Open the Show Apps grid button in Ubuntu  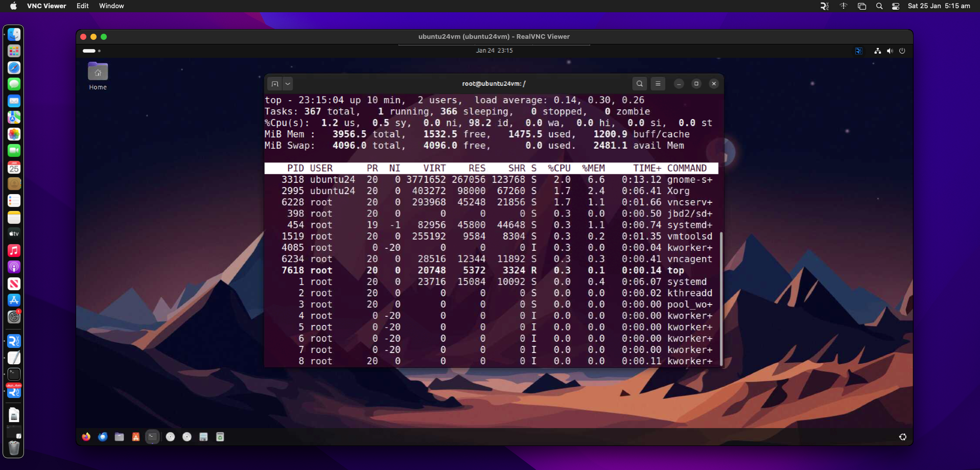click(x=903, y=437)
